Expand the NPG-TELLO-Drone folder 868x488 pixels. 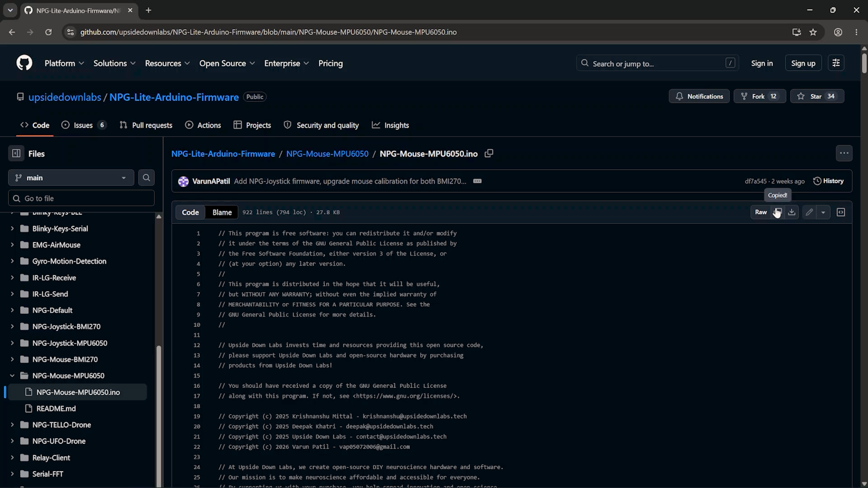click(12, 425)
